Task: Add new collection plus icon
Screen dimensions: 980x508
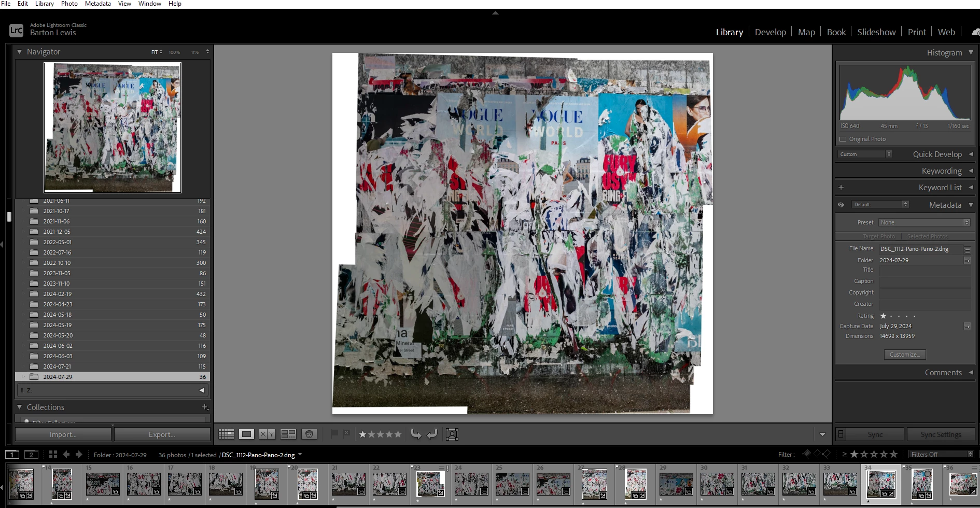Action: 205,407
